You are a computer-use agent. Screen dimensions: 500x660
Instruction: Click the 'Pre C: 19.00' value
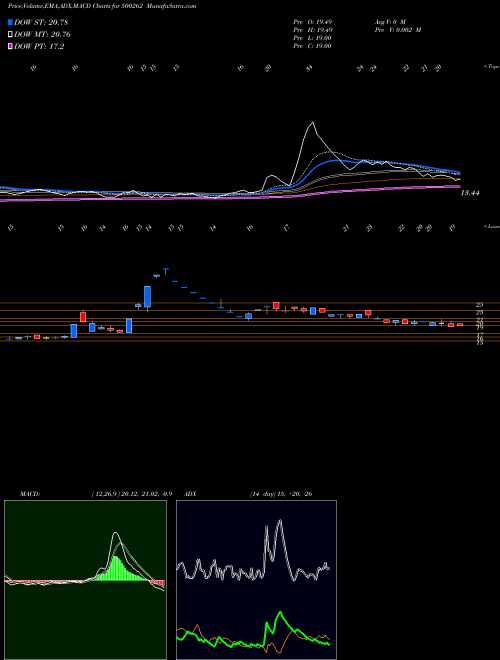[312, 46]
